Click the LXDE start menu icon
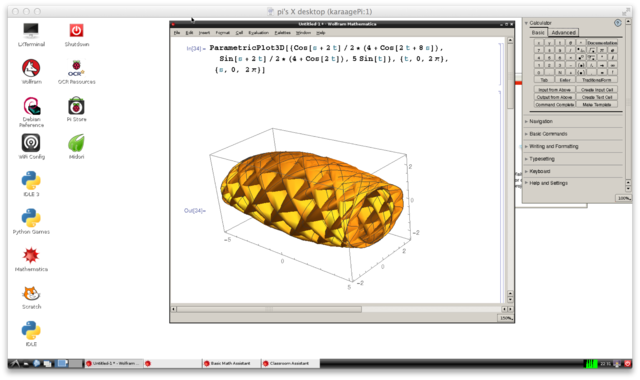 (15, 363)
